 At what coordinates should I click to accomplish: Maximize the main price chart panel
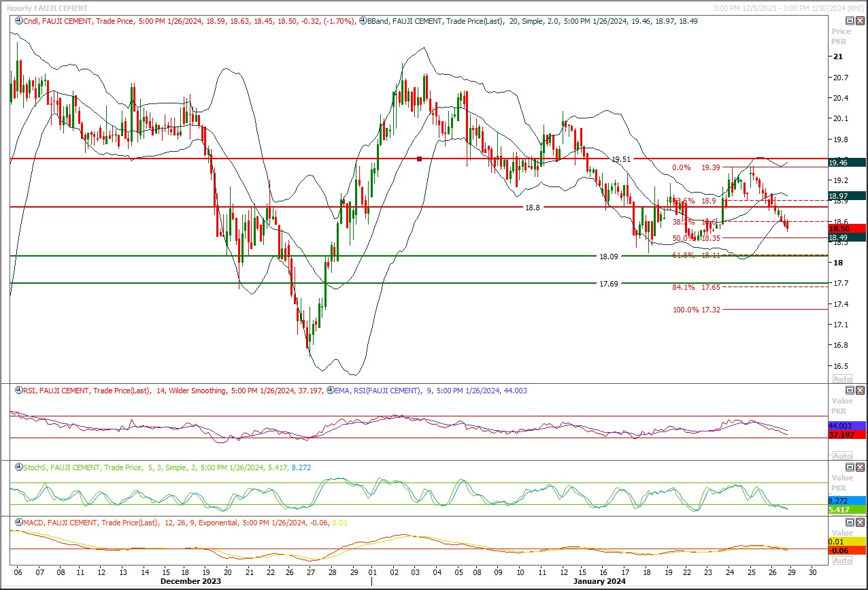pos(850,21)
